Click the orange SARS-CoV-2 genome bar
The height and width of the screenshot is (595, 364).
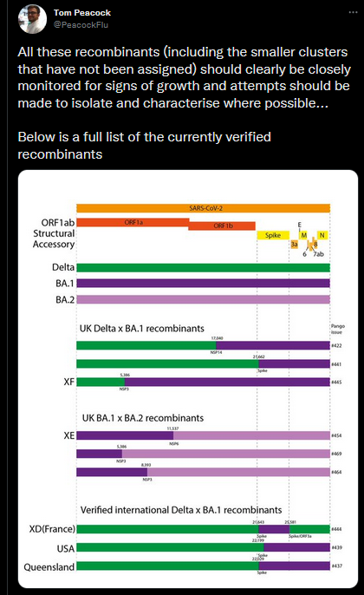pos(203,208)
